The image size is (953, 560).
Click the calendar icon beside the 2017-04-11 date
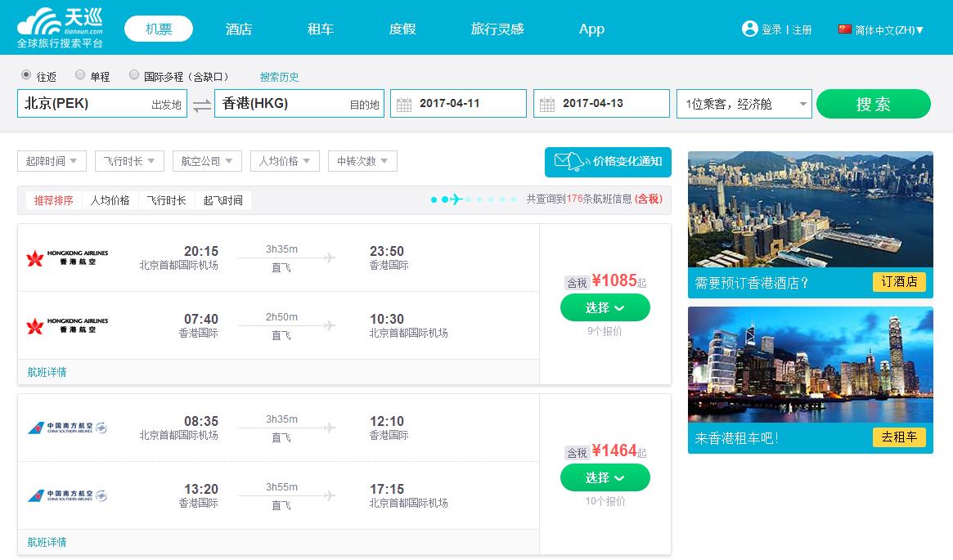tap(406, 103)
